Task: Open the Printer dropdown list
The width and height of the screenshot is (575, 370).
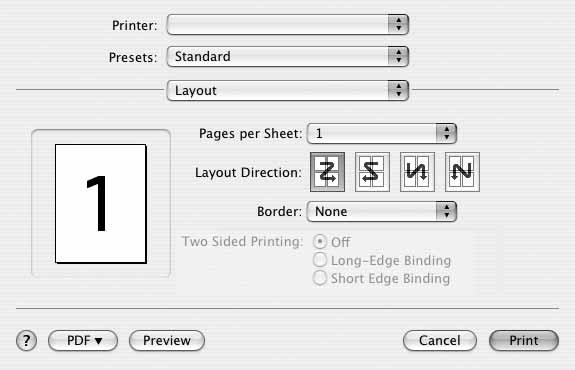Action: (x=288, y=25)
